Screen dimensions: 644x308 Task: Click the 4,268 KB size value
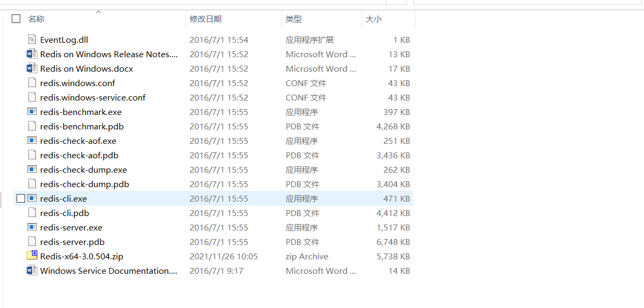point(393,126)
